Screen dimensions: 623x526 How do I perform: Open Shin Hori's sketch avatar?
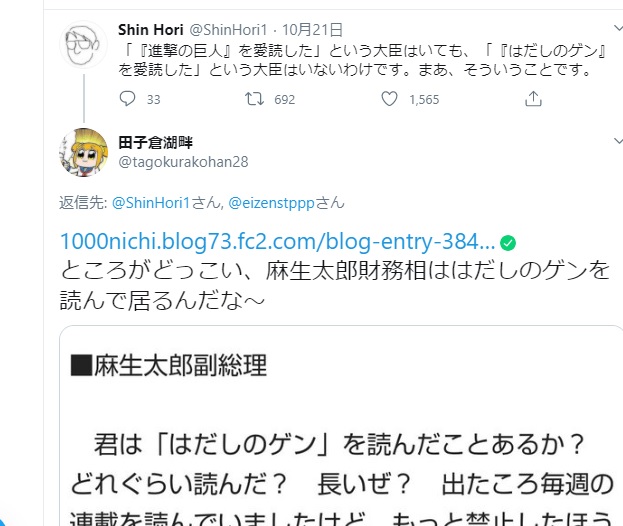[83, 44]
